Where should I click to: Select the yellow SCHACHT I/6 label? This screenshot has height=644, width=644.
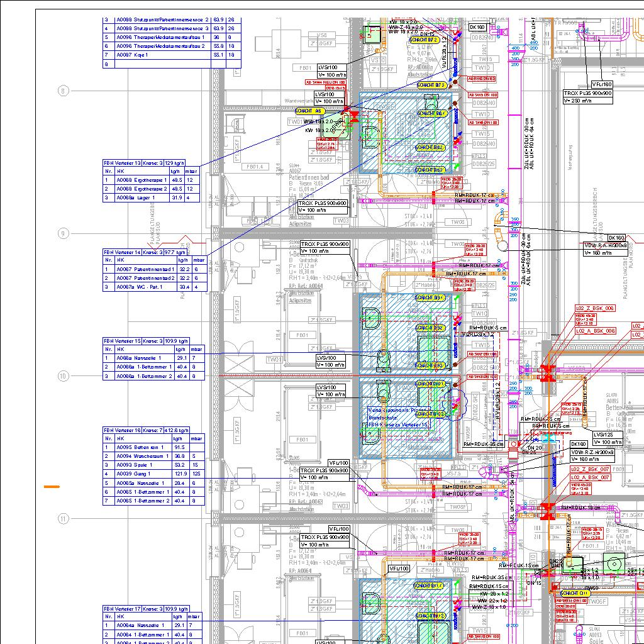click(310, 111)
